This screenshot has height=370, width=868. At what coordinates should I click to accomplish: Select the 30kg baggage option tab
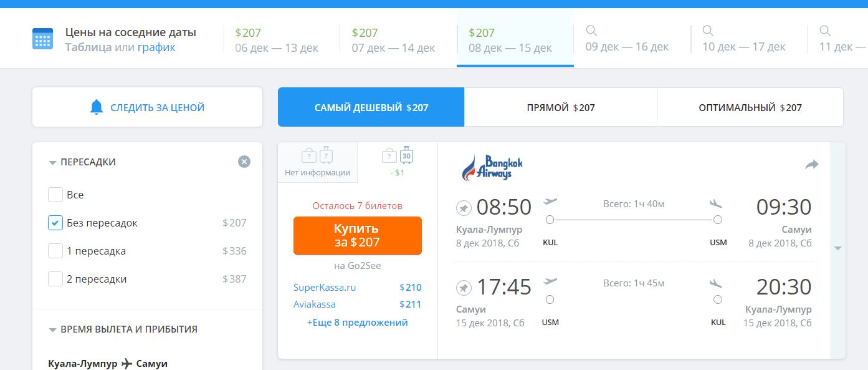pyautogui.click(x=398, y=162)
